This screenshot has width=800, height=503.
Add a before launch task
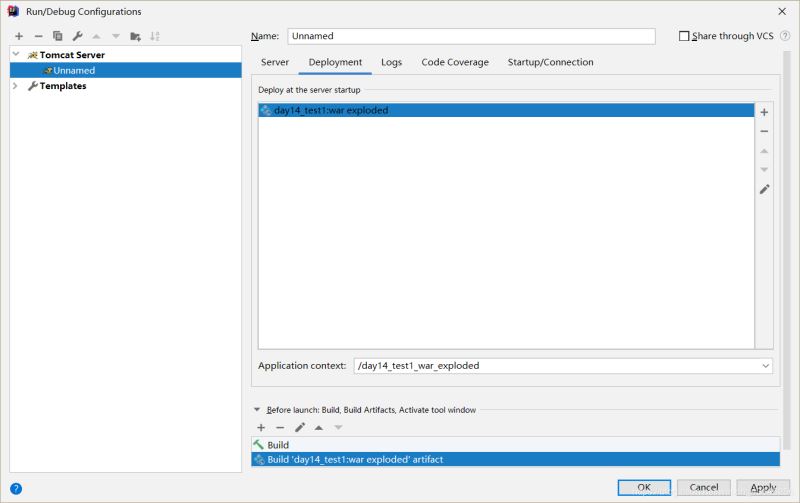click(x=261, y=427)
